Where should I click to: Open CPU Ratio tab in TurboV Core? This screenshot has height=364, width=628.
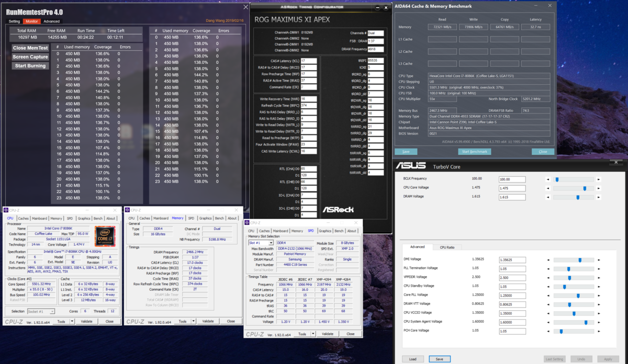[x=447, y=247]
